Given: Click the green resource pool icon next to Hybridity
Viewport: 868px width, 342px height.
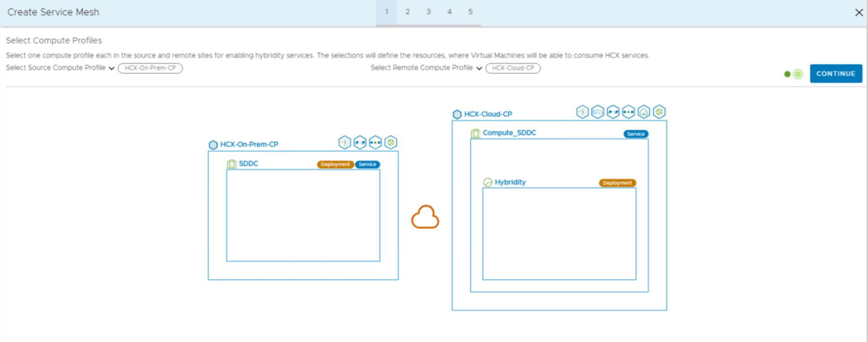Looking at the screenshot, I should 488,182.
